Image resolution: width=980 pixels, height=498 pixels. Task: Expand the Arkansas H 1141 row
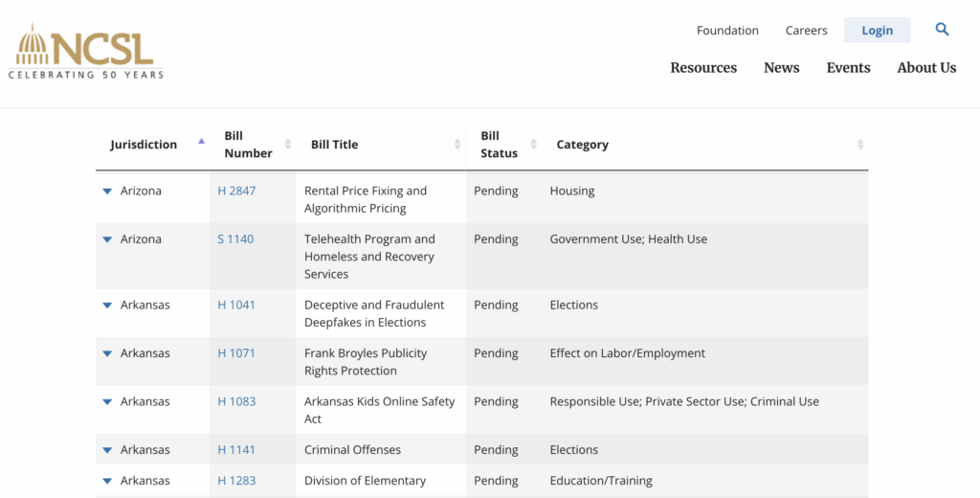[x=107, y=450]
